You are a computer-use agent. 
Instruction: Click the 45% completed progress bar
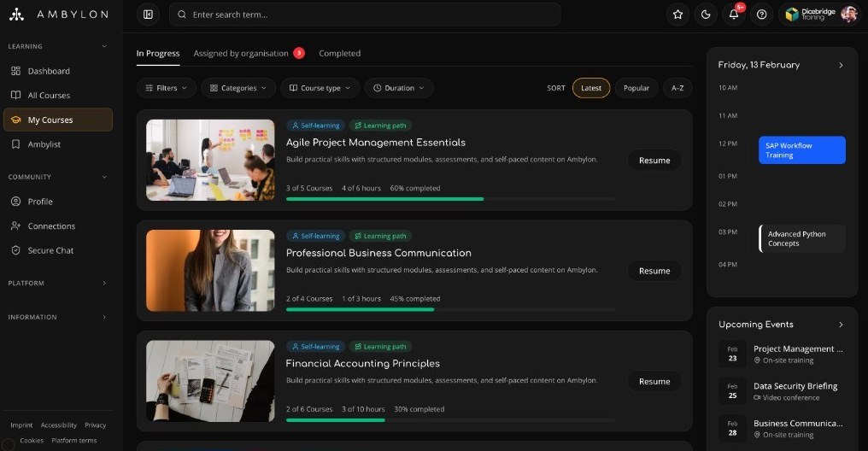[450, 309]
